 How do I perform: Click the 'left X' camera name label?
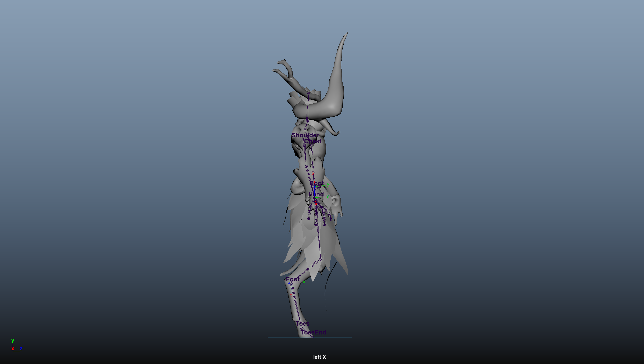click(x=320, y=357)
